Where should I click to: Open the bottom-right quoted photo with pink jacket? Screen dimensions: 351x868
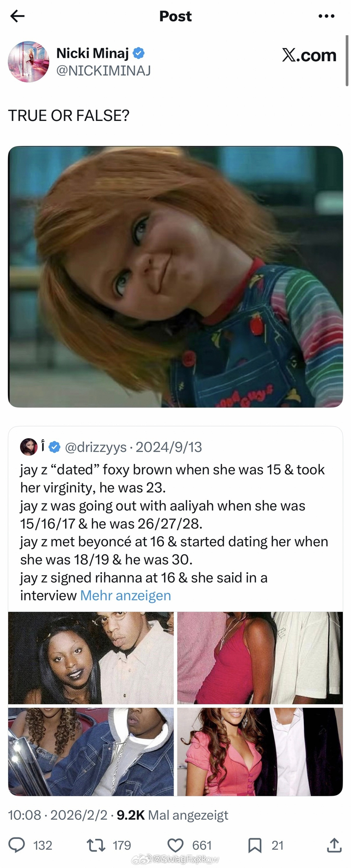click(260, 752)
